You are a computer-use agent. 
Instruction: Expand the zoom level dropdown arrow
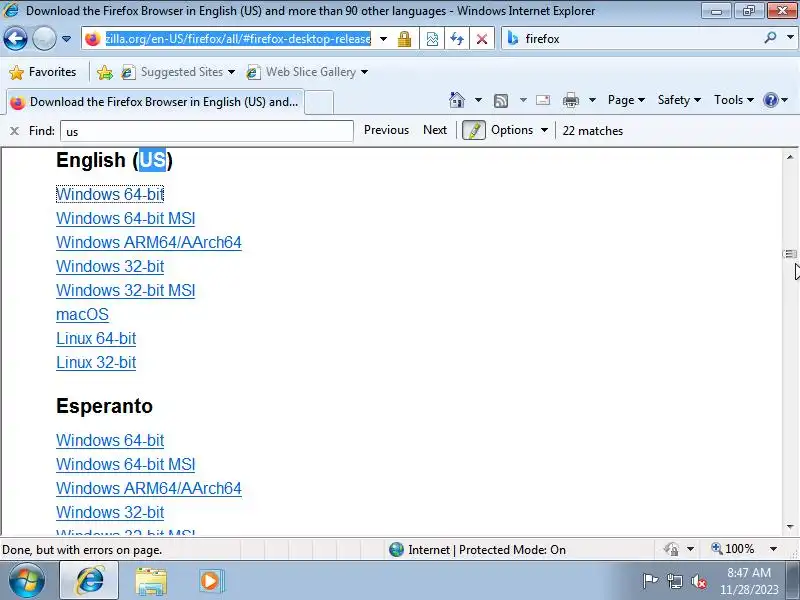pos(773,549)
